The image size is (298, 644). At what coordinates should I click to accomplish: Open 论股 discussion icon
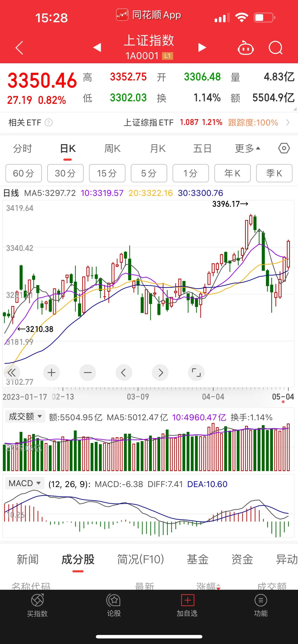pyautogui.click(x=114, y=600)
